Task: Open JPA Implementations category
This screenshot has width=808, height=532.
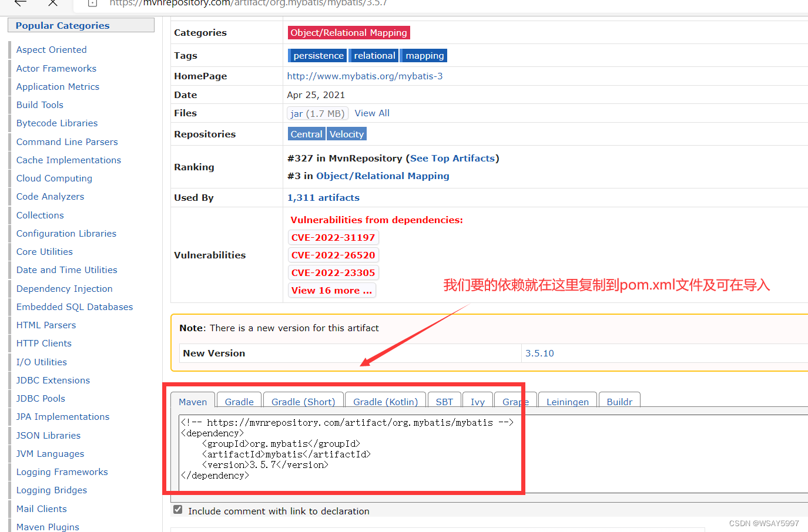Action: (x=63, y=417)
